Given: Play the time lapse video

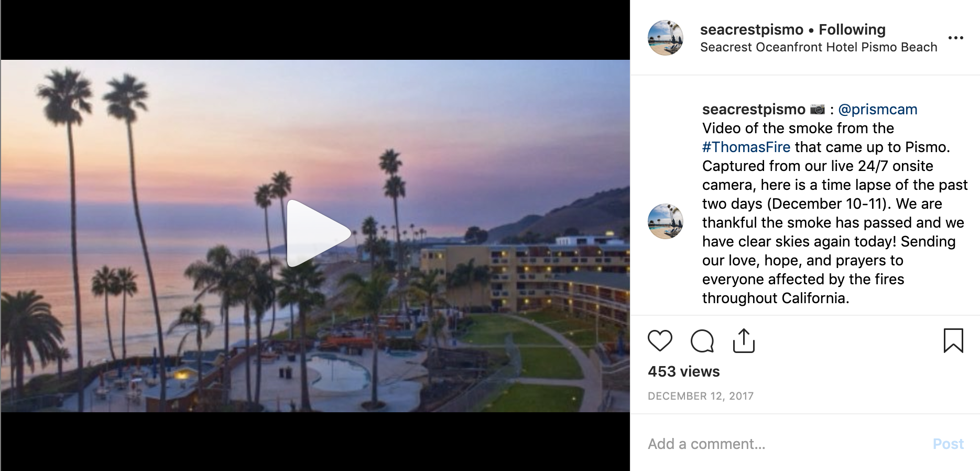Looking at the screenshot, I should coord(318,233).
